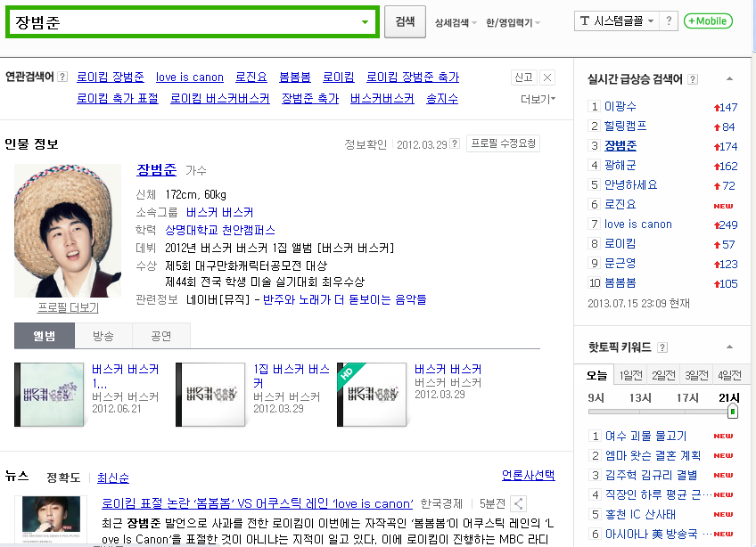Click the help icon beside 실시간 급상승 검색어
Viewport: 756px width, 547px height.
(x=693, y=79)
